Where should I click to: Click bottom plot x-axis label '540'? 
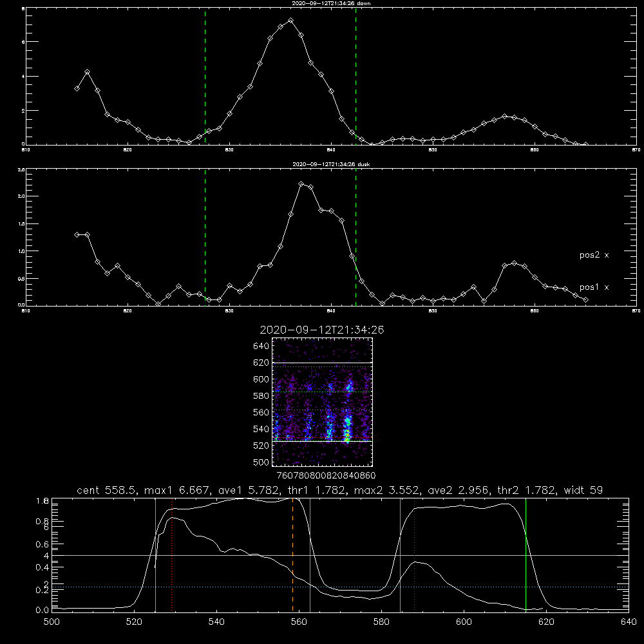coord(216,622)
